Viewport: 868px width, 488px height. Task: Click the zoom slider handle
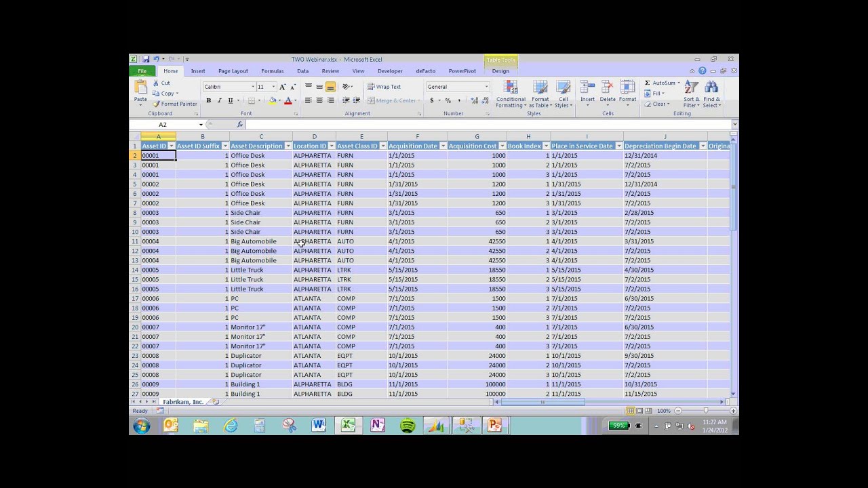705,411
